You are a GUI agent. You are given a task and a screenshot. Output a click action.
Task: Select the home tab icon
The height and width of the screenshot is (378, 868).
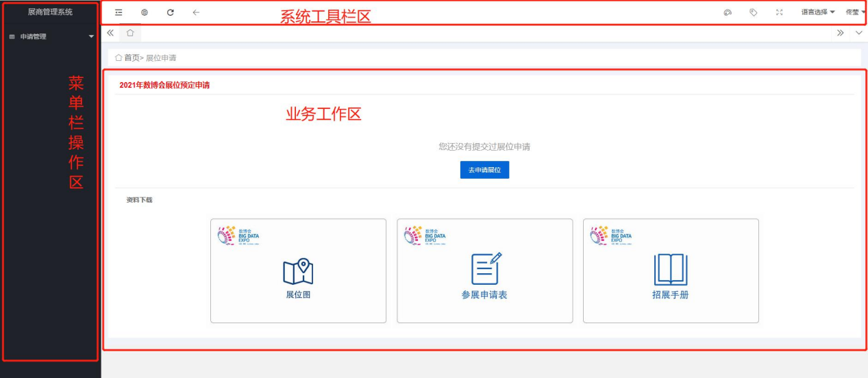pos(130,33)
